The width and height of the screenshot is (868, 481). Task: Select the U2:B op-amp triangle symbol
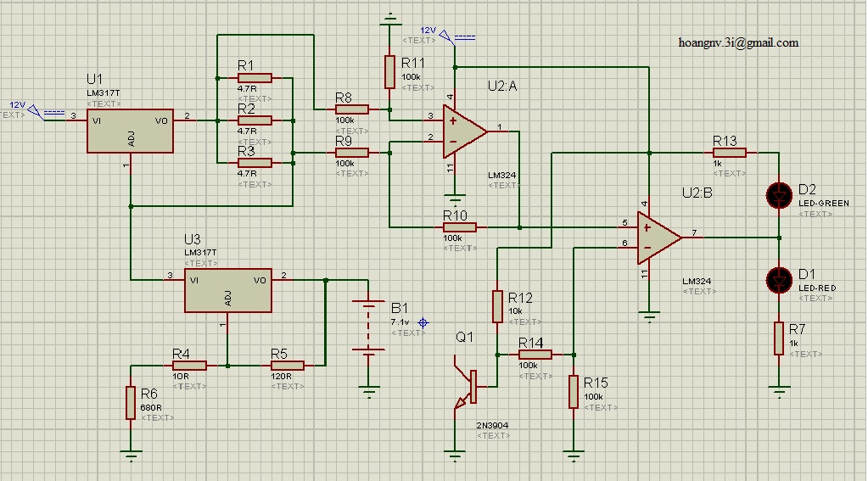(659, 238)
